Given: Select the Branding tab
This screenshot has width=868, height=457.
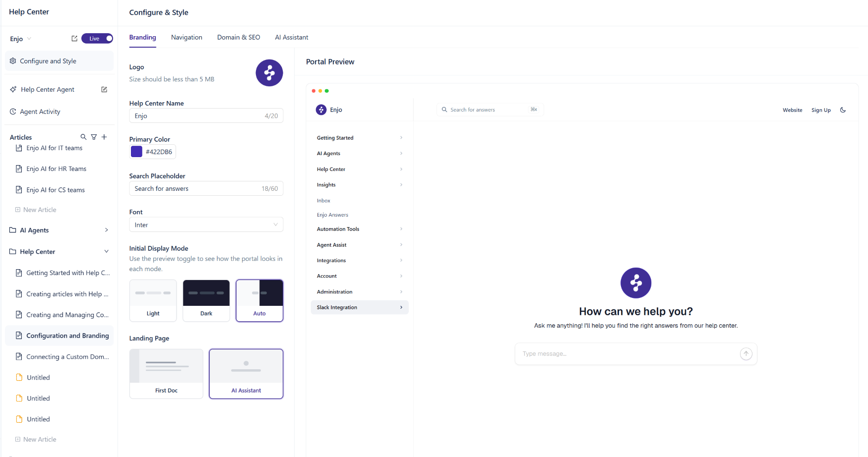Looking at the screenshot, I should point(142,37).
